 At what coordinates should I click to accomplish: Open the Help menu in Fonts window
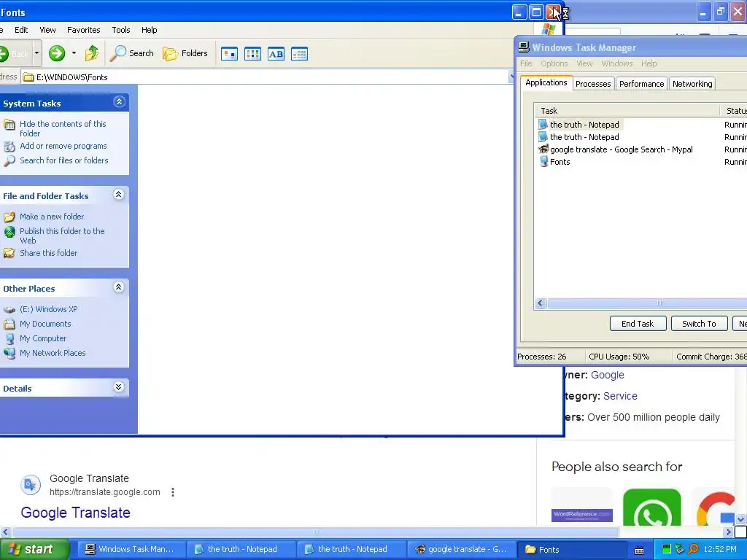149,30
